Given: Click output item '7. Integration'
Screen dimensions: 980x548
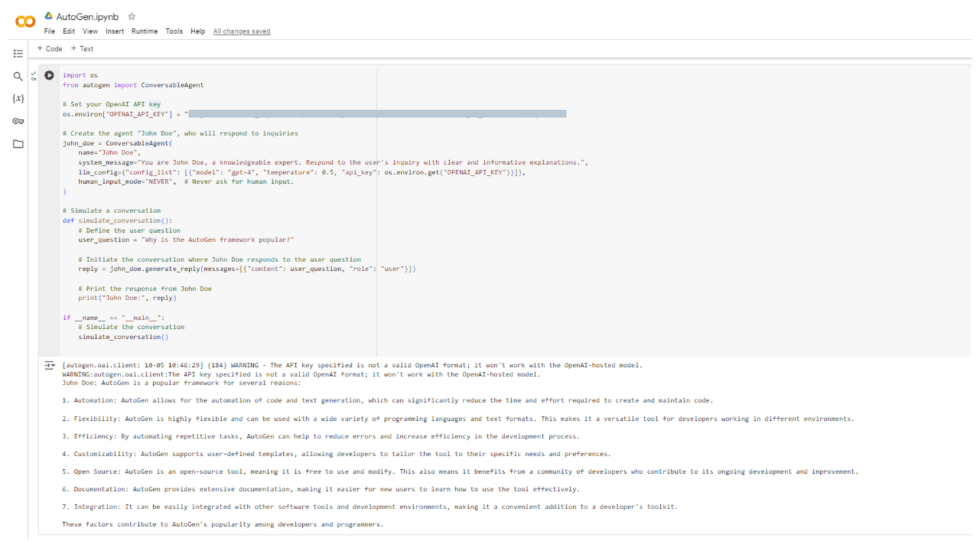Looking at the screenshot, I should click(x=370, y=507).
